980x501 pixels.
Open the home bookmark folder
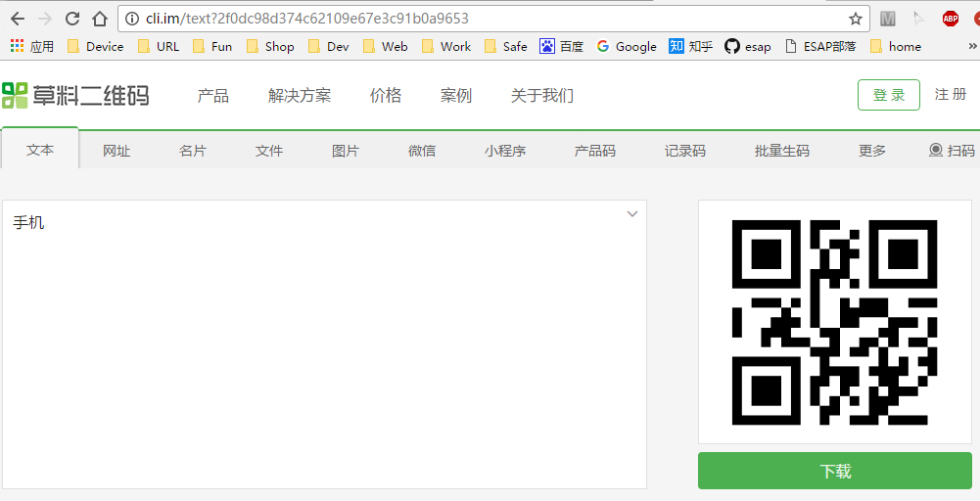point(895,46)
